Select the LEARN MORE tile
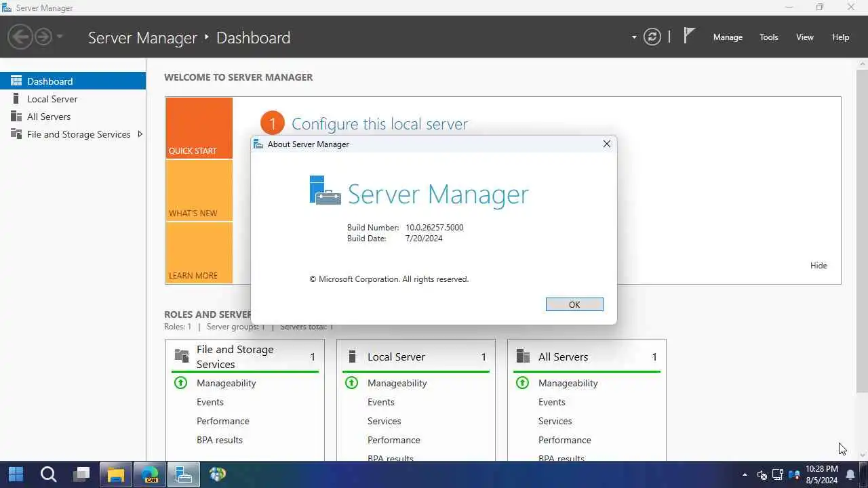This screenshot has height=488, width=868. pyautogui.click(x=199, y=253)
